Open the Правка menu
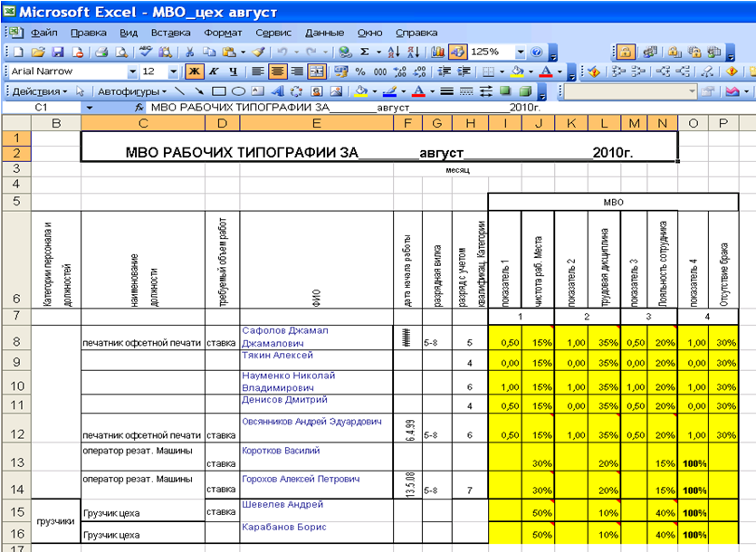This screenshot has height=552, width=756. [88, 33]
